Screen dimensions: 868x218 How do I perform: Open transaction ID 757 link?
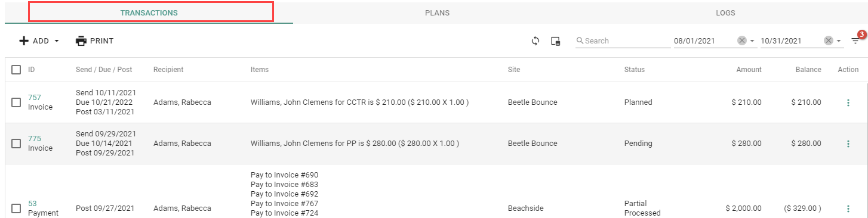tap(35, 97)
